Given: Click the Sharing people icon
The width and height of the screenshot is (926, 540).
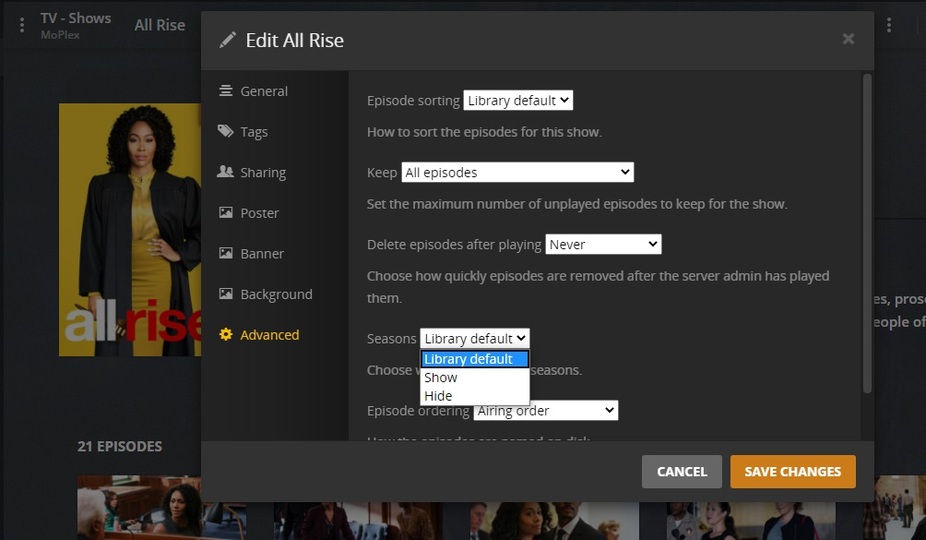Looking at the screenshot, I should [x=226, y=171].
